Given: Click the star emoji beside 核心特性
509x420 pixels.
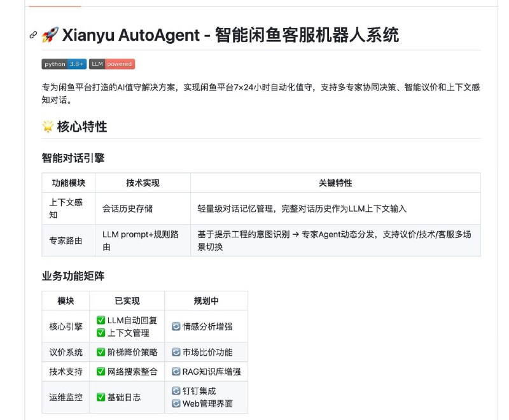Looking at the screenshot, I should (48, 127).
